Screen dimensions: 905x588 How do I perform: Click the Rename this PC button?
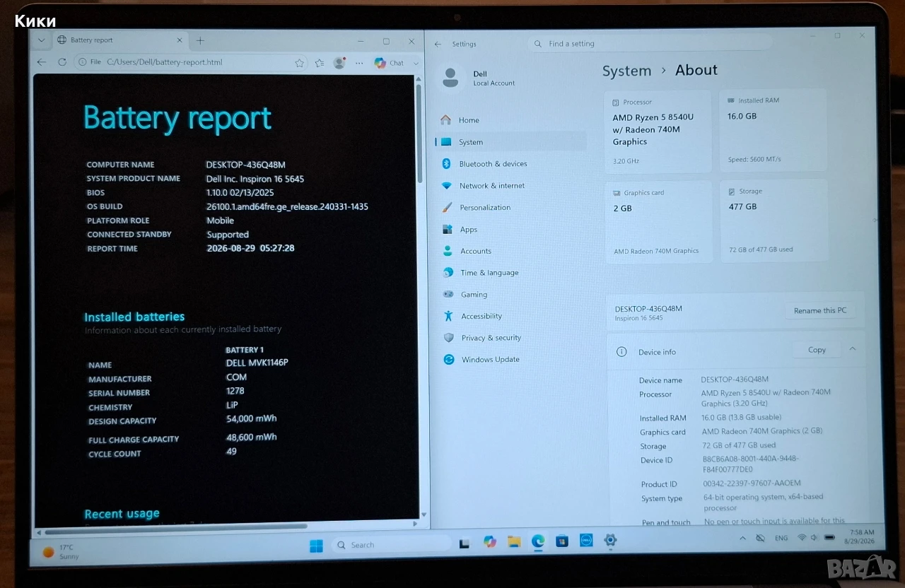(819, 311)
